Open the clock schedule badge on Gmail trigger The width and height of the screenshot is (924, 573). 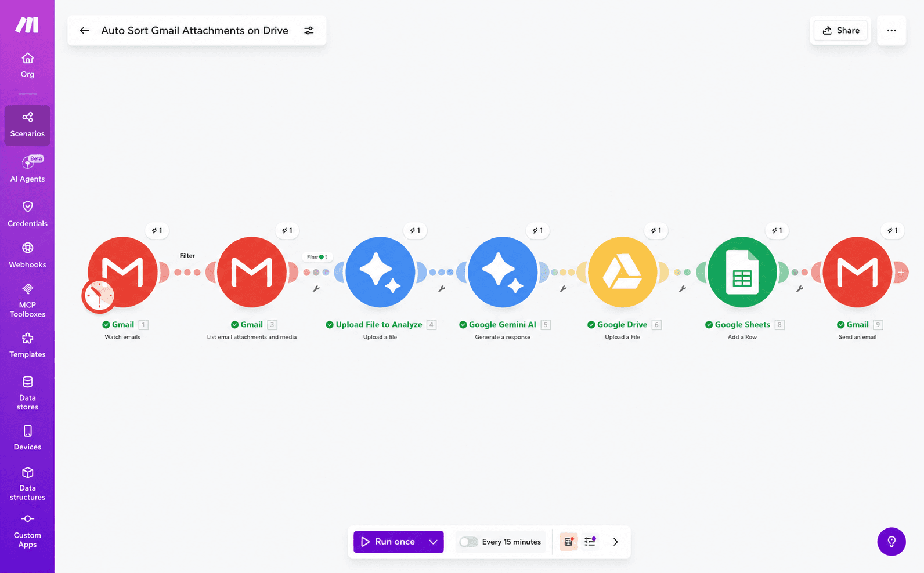(99, 296)
